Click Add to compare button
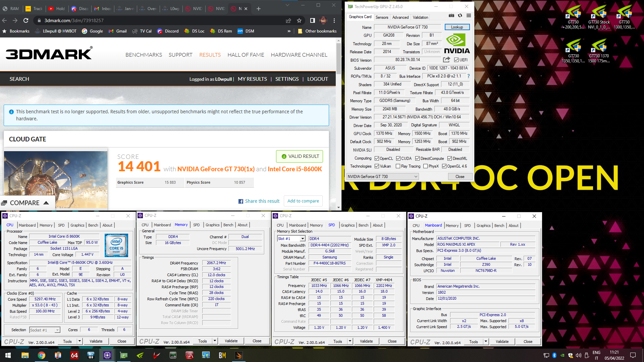 coord(303,201)
